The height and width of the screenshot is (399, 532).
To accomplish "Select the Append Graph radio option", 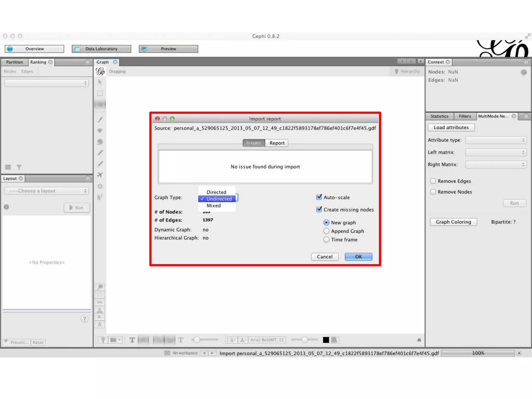I will (x=326, y=231).
